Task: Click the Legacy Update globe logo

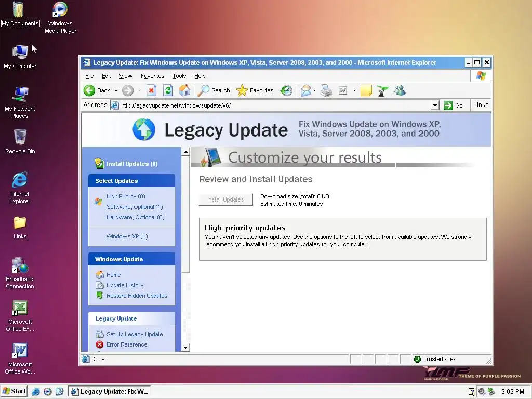Action: [144, 129]
